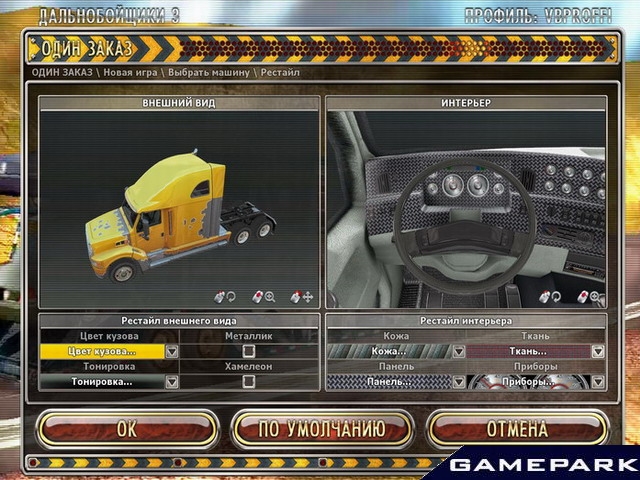Click Рестайл in the breadcrumb
Image resolution: width=640 pixels, height=480 pixels.
pyautogui.click(x=280, y=73)
